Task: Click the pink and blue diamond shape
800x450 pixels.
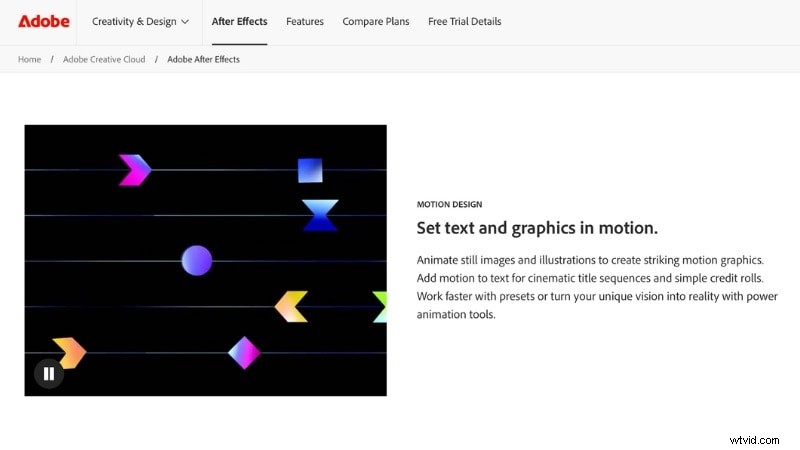Action: click(x=244, y=352)
